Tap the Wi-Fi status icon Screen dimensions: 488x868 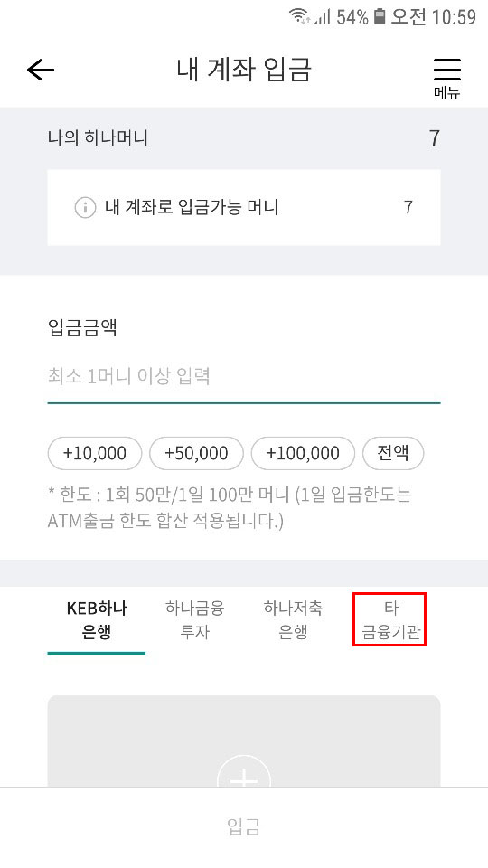[299, 16]
